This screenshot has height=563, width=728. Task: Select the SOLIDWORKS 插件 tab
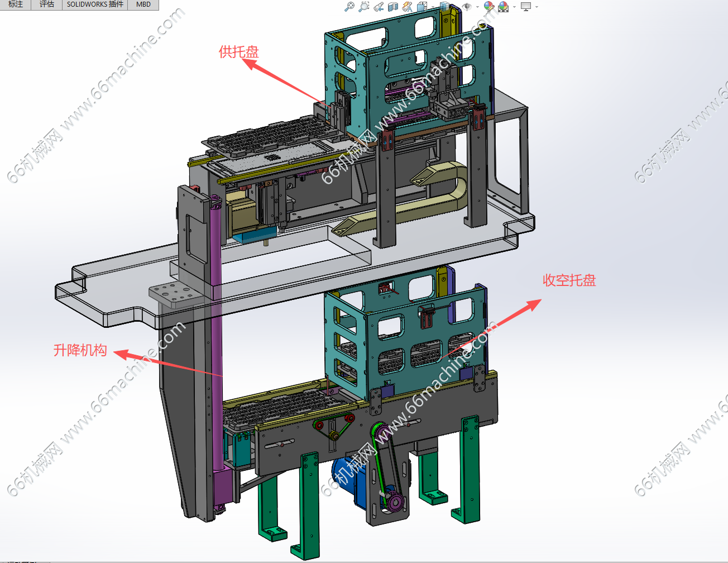click(x=95, y=4)
